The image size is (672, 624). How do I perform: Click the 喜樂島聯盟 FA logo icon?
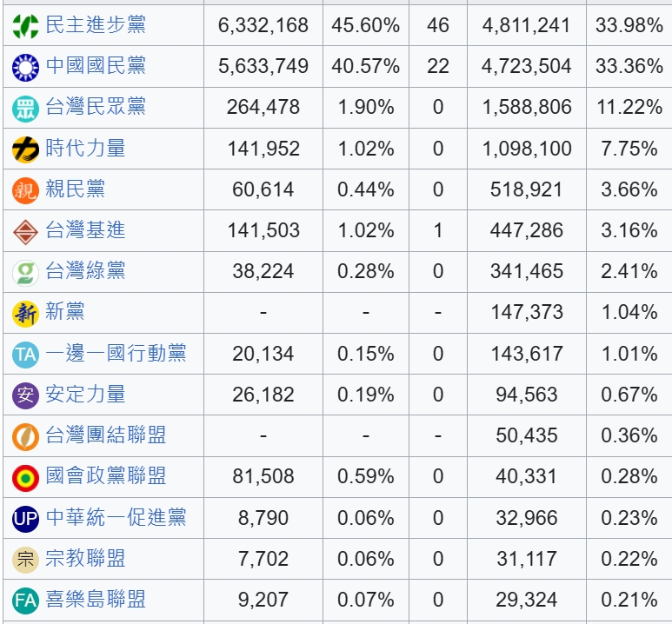26,601
